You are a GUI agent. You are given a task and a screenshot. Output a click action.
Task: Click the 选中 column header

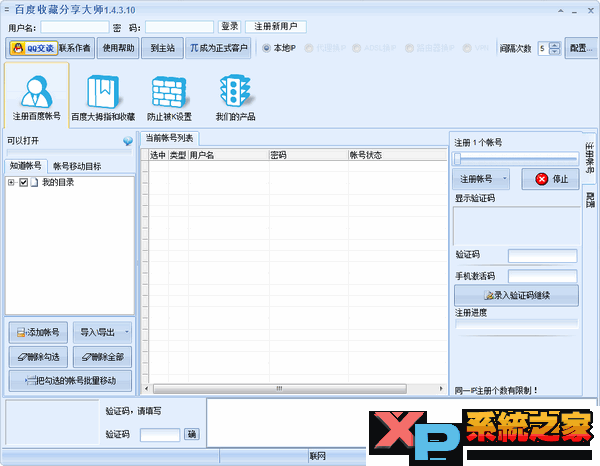pyautogui.click(x=158, y=155)
